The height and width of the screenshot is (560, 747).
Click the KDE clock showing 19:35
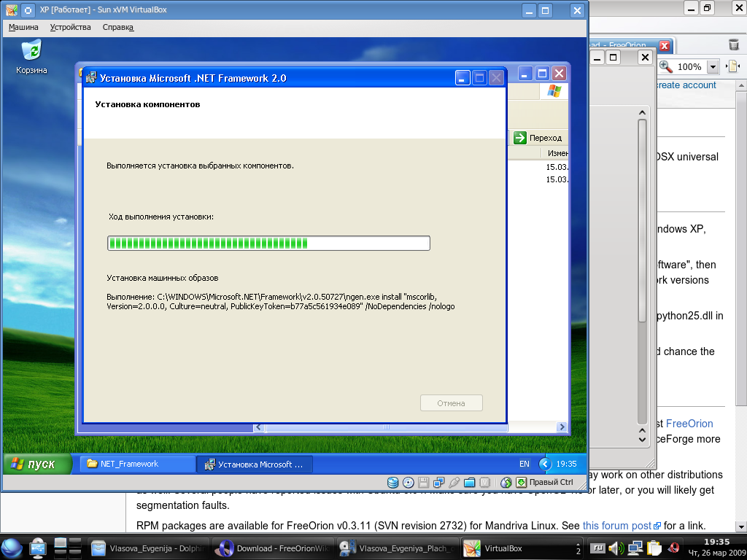point(718,542)
